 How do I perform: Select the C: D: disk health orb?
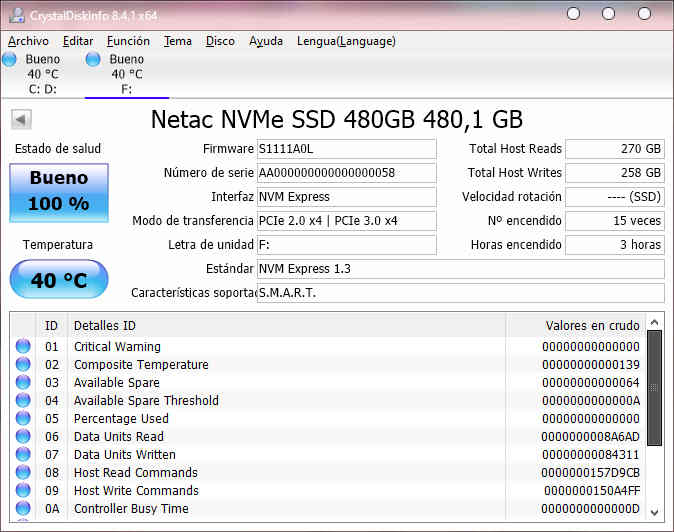coord(9,59)
